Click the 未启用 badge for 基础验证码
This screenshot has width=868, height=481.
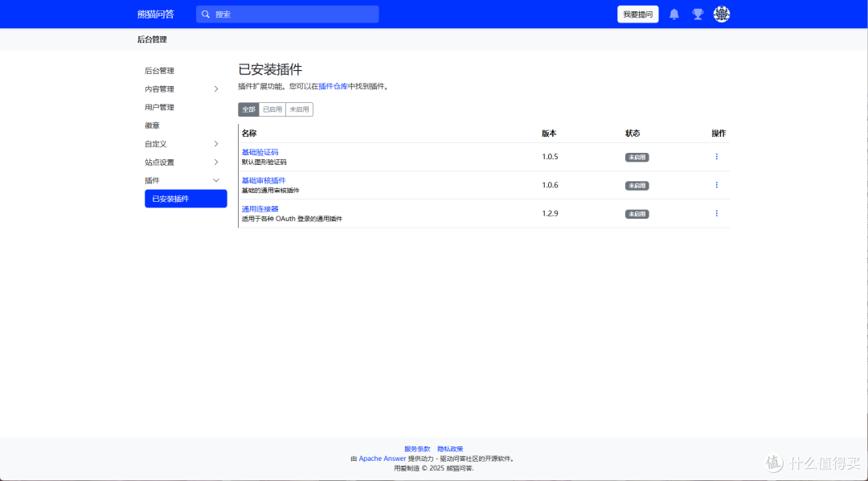637,158
